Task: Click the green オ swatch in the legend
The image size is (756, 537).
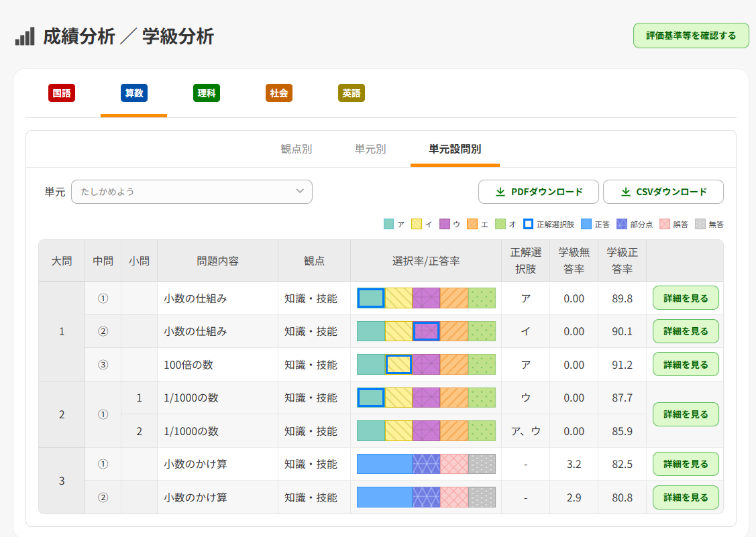Action: (x=500, y=224)
